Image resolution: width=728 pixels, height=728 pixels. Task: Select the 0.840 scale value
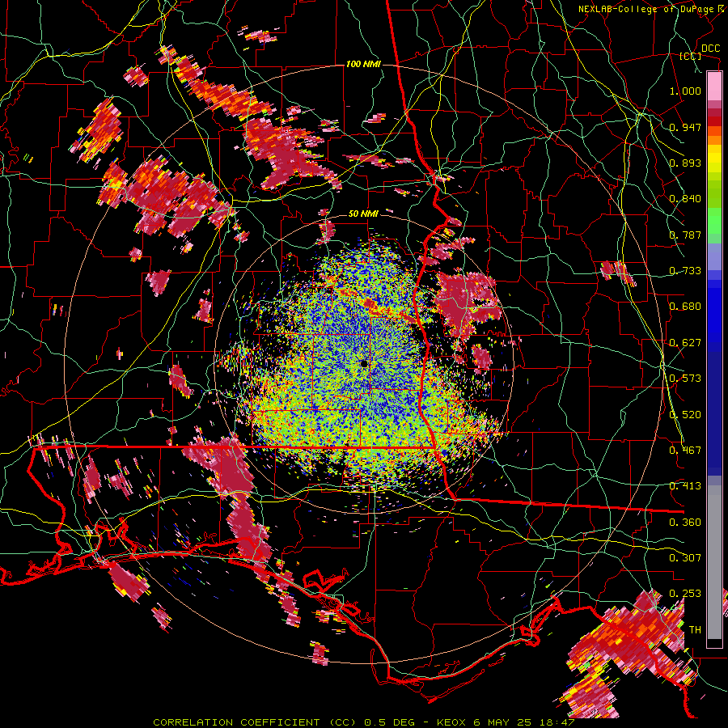point(685,198)
